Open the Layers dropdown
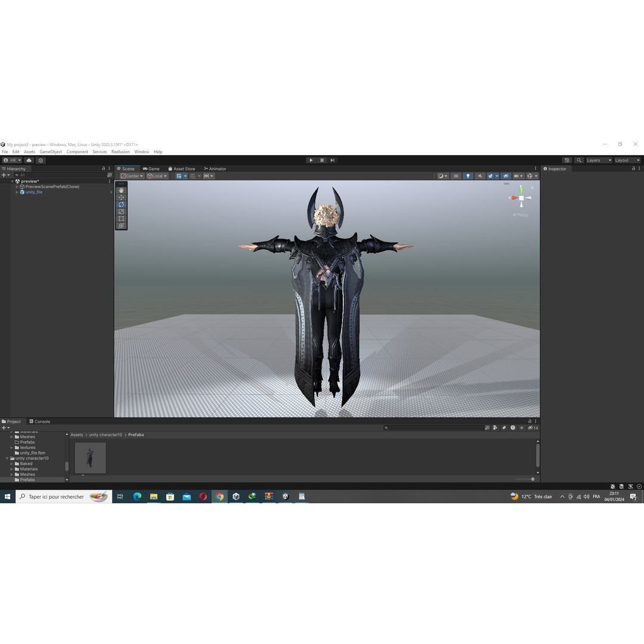 tap(599, 160)
